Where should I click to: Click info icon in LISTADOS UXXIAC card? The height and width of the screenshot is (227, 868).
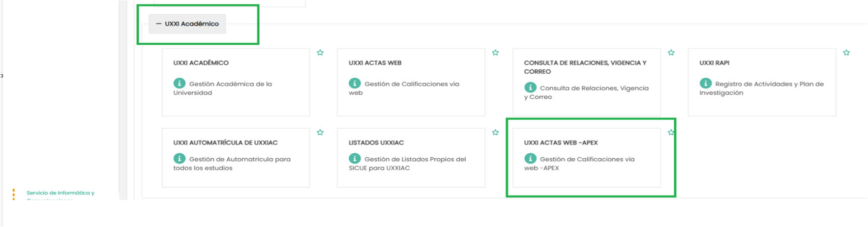point(355,158)
